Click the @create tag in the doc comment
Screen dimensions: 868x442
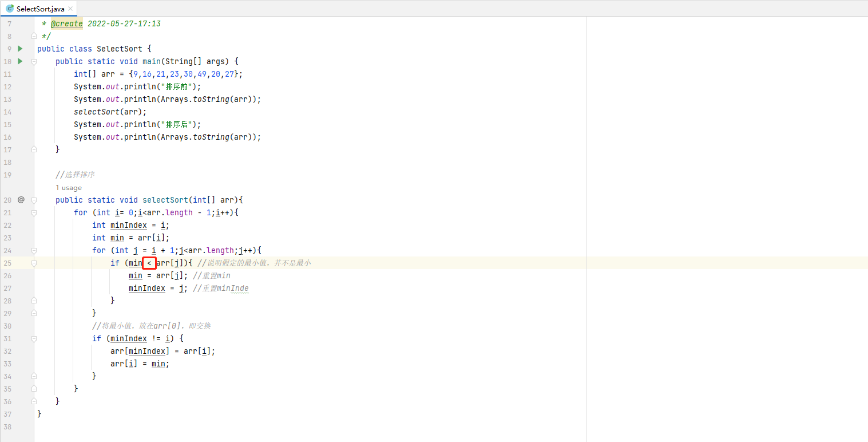pyautogui.click(x=67, y=23)
